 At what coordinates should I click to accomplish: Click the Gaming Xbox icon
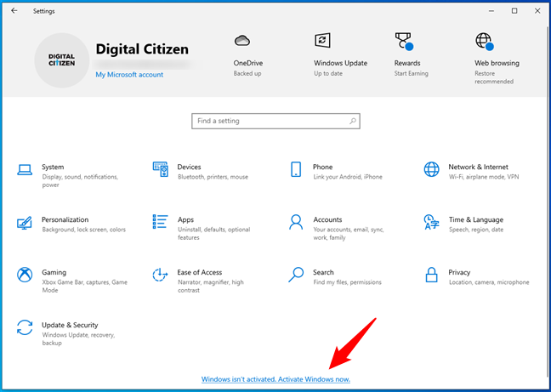[x=25, y=275]
